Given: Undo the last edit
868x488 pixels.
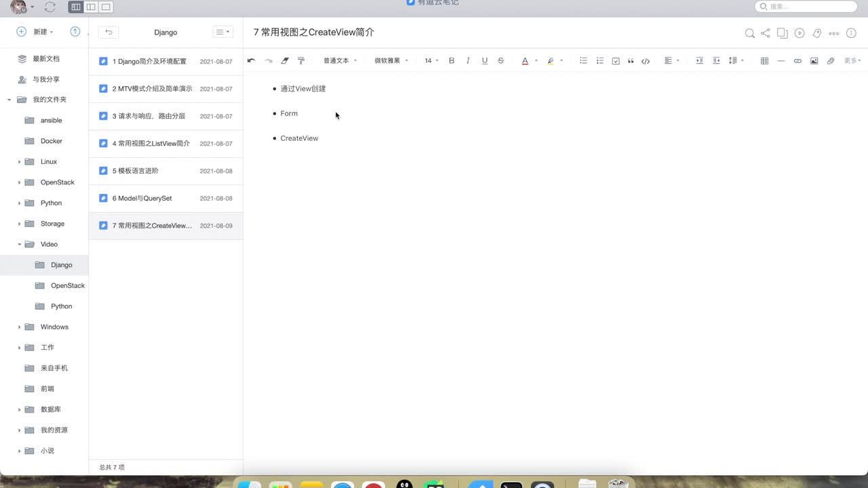Looking at the screenshot, I should coord(252,60).
